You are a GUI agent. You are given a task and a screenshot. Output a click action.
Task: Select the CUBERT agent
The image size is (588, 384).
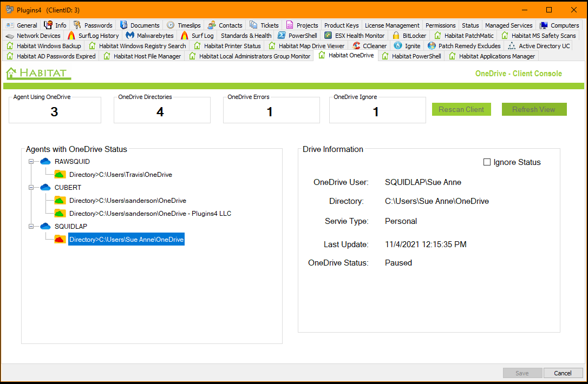coord(68,187)
